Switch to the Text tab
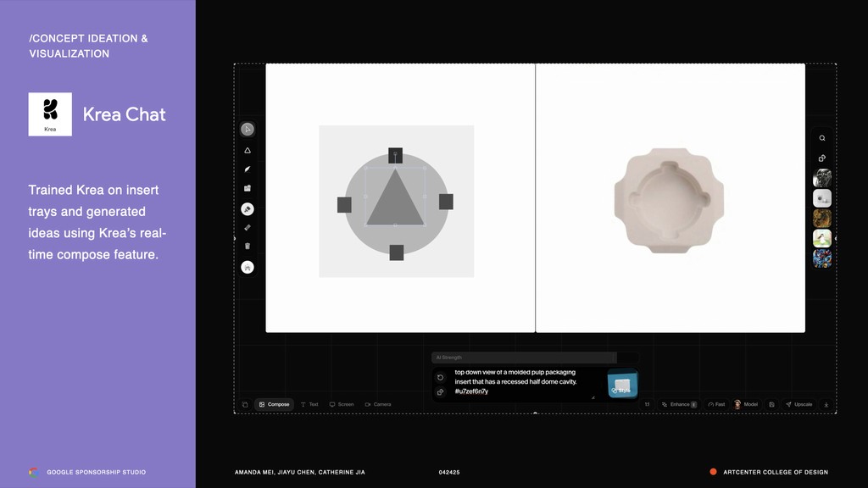This screenshot has height=488, width=868. pos(309,404)
